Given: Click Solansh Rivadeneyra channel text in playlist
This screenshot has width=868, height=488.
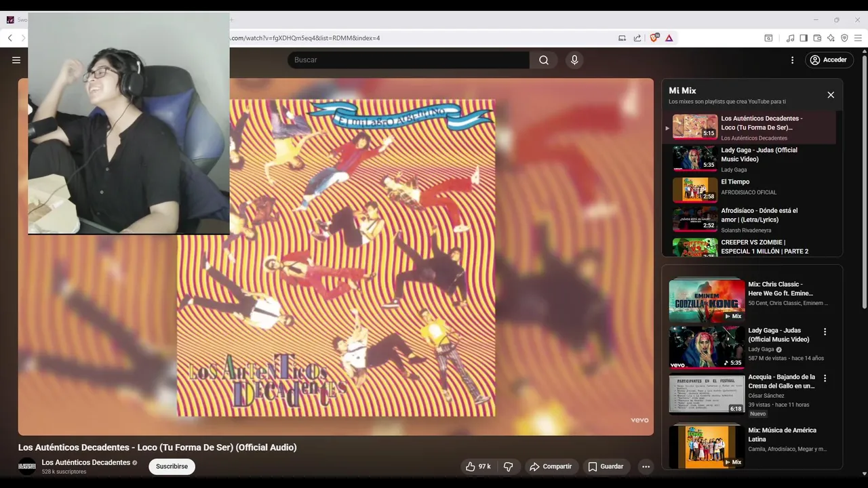Looking at the screenshot, I should (x=746, y=230).
